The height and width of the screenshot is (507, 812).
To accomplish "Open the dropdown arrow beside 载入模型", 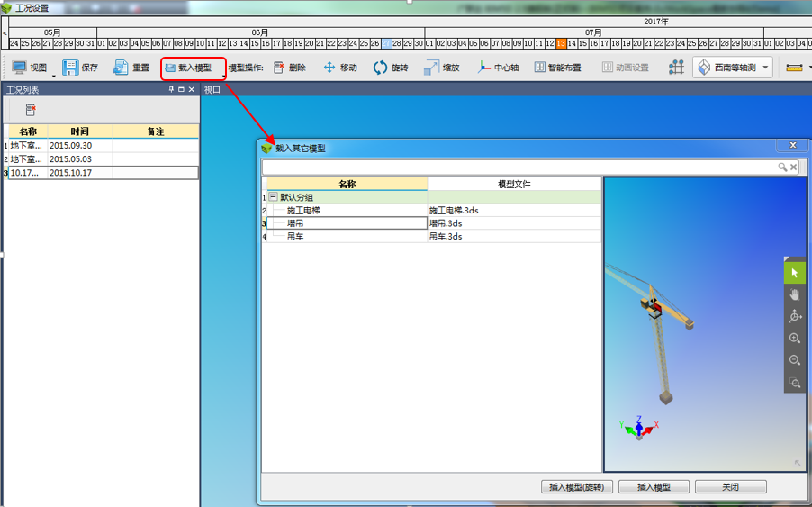I will tap(224, 77).
